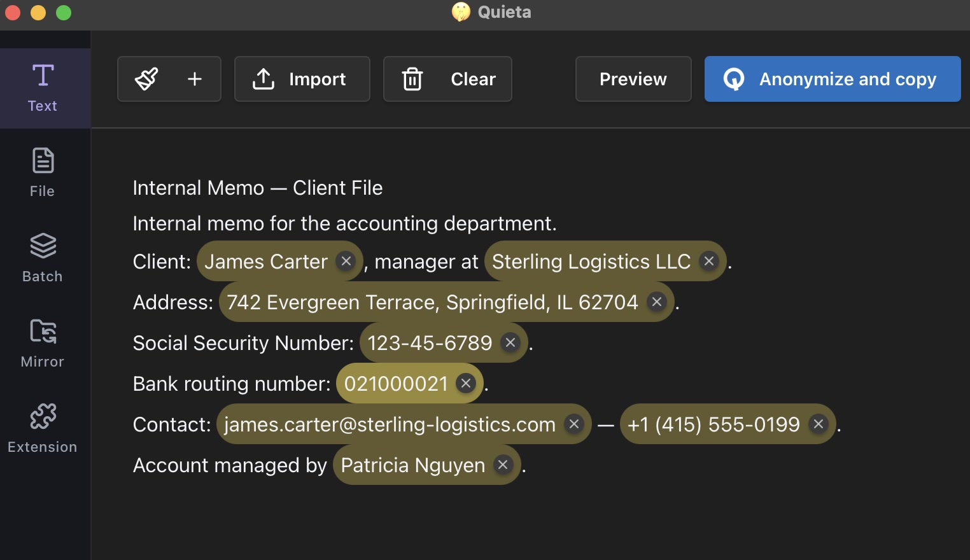Open the Preview
970x560 pixels.
[x=633, y=79]
